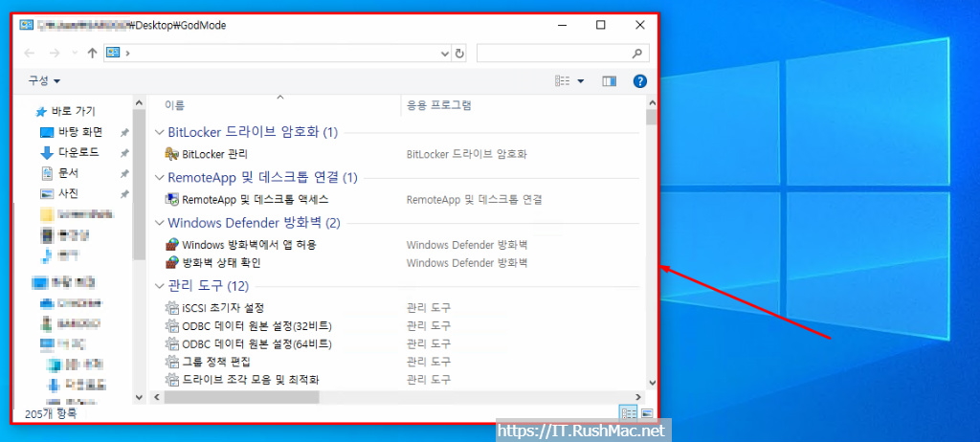Click the 방화벽 상태 확인 firewall icon

(x=172, y=262)
